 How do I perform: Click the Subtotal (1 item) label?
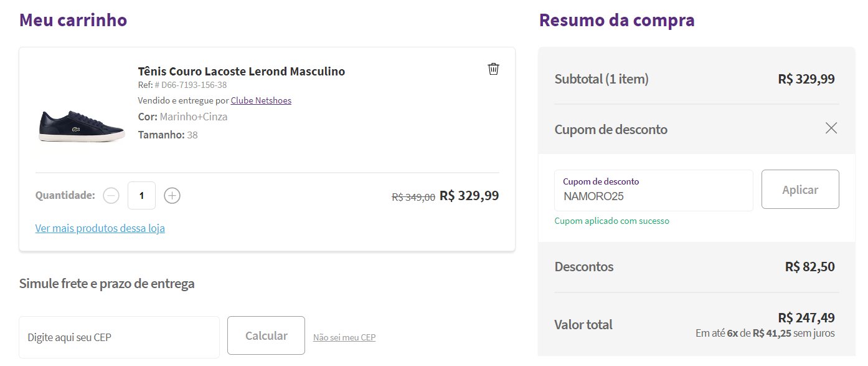tap(601, 79)
